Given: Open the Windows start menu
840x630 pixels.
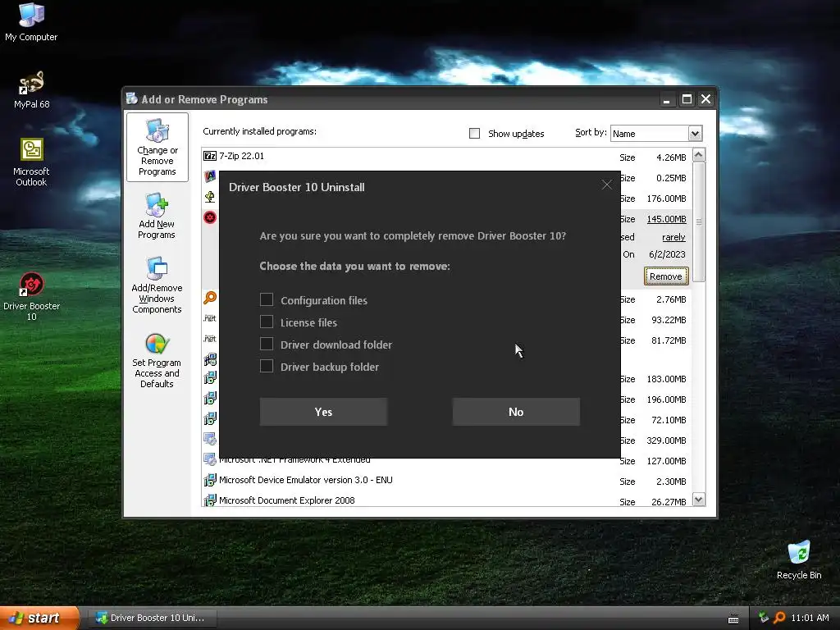Looking at the screenshot, I should (x=39, y=619).
